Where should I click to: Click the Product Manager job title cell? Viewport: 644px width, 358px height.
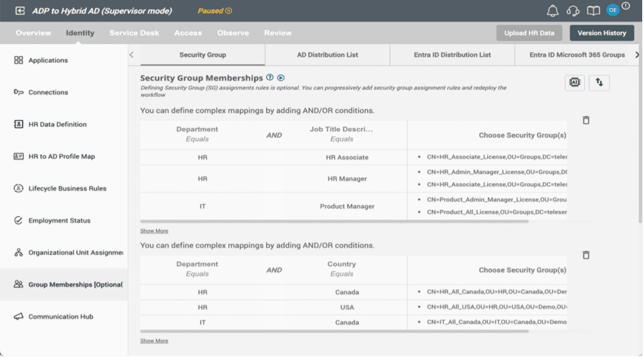click(347, 206)
